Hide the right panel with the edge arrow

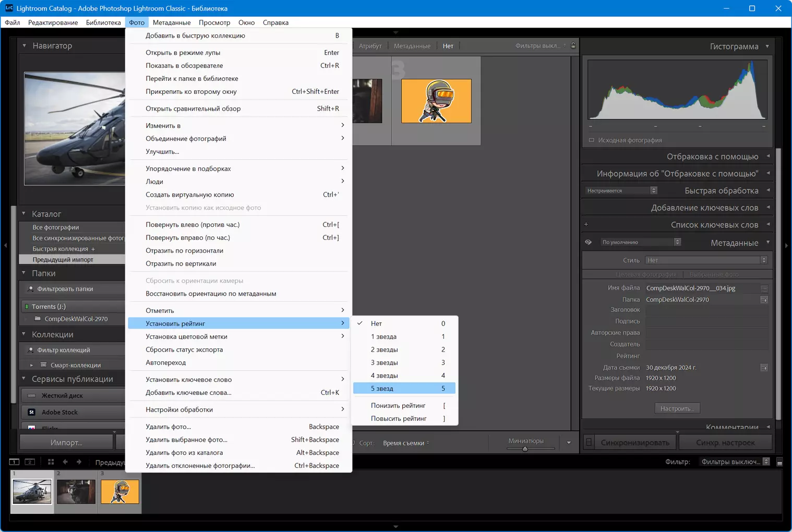pyautogui.click(x=787, y=245)
